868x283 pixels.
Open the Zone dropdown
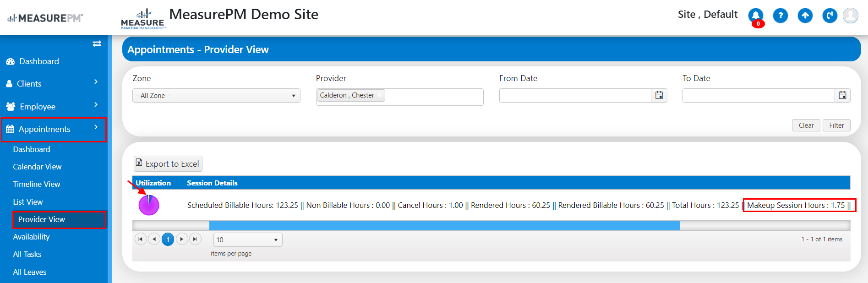click(x=216, y=95)
